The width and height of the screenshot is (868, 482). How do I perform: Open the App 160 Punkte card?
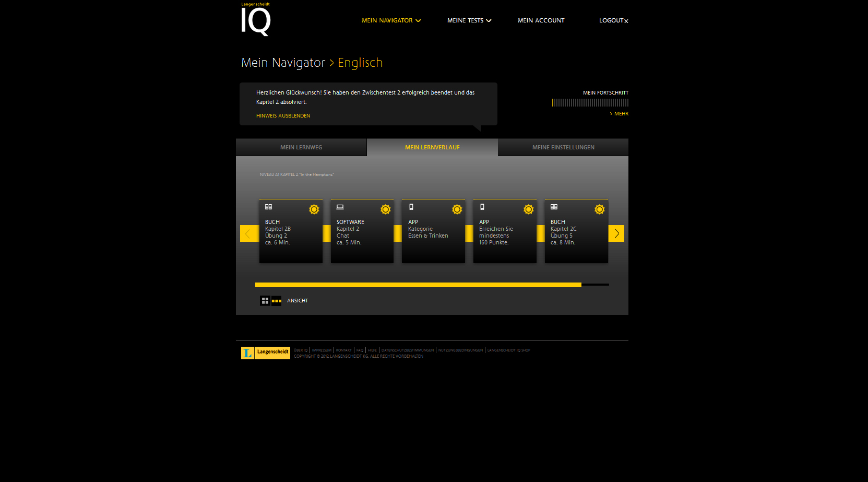click(x=505, y=231)
